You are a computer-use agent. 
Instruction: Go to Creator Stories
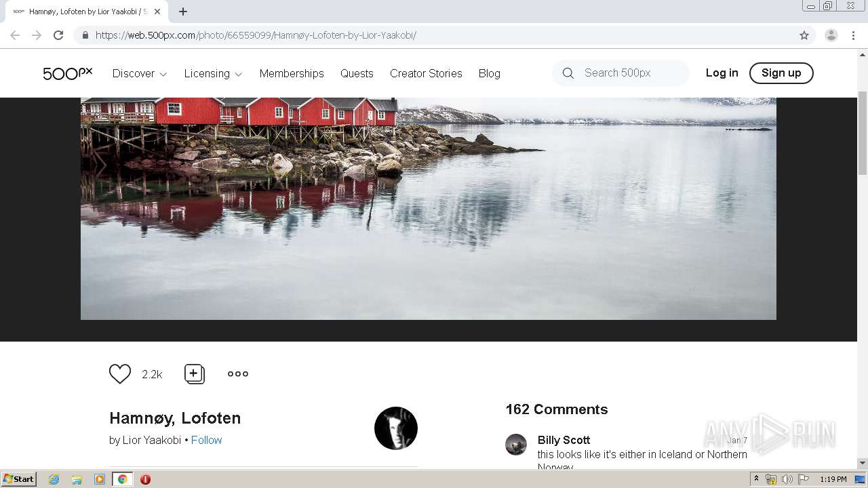click(426, 73)
